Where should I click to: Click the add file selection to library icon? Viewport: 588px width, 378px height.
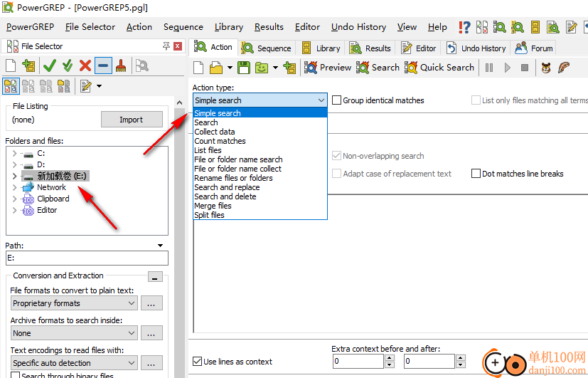click(x=28, y=65)
